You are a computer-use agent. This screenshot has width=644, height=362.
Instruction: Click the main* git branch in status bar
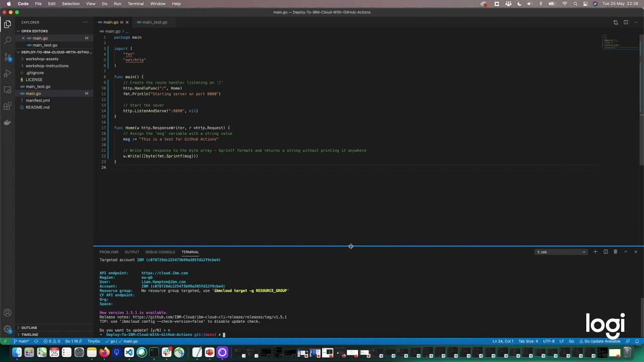click(22, 341)
